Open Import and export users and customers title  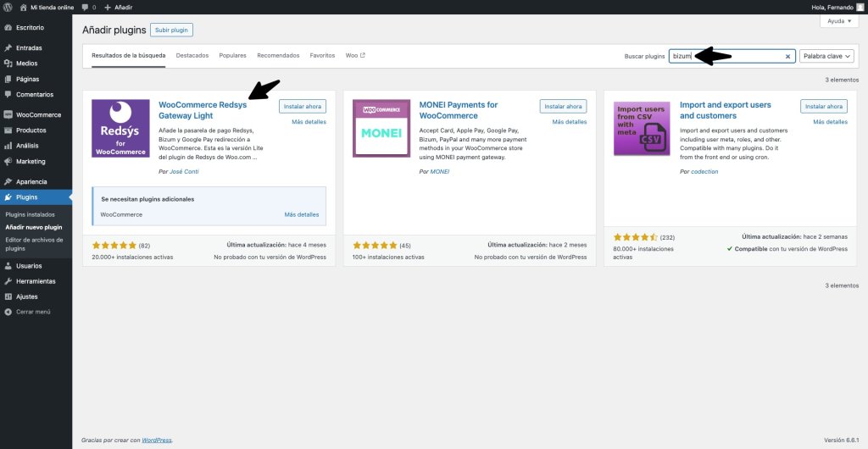coord(726,111)
